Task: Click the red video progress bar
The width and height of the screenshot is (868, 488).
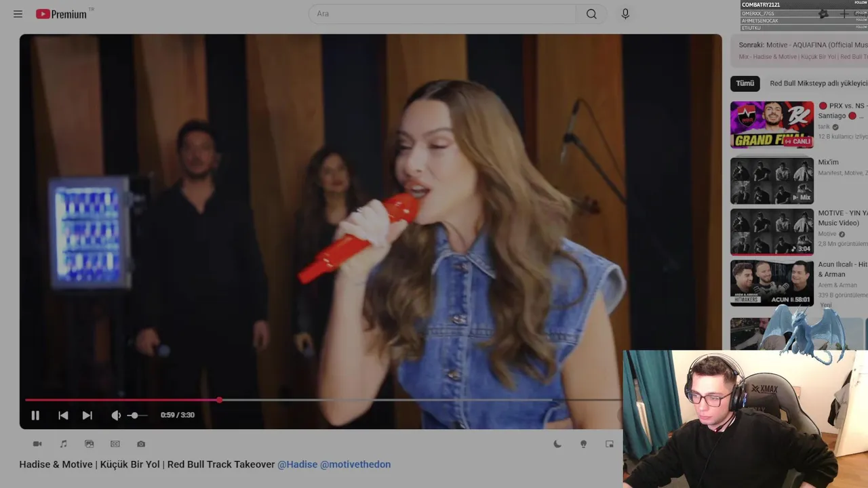Action: click(x=123, y=400)
